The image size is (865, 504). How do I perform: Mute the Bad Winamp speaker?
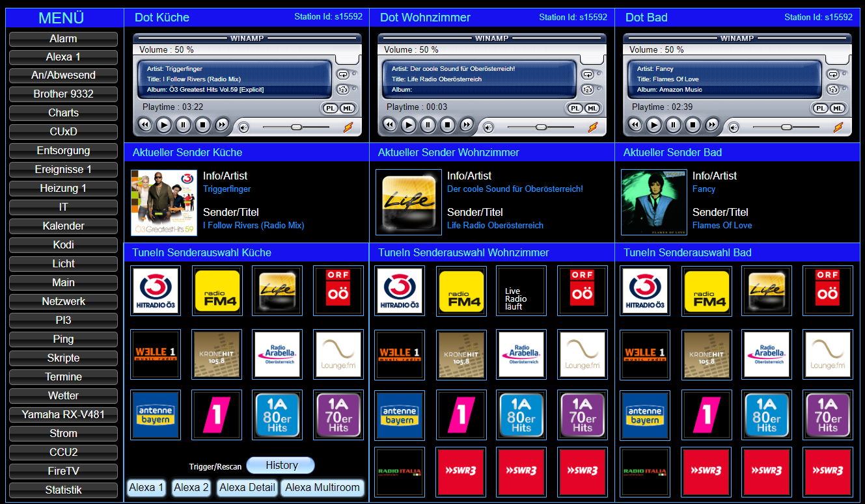click(x=734, y=127)
